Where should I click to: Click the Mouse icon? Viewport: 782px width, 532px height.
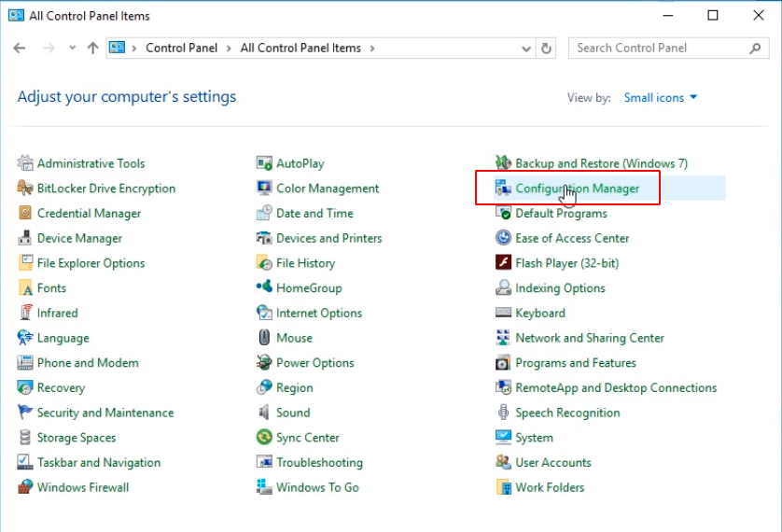(264, 338)
